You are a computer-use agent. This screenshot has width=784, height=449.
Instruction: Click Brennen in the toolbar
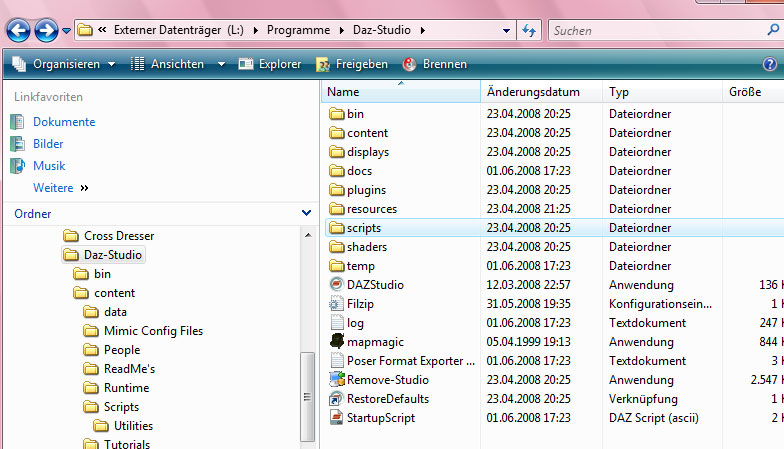pos(435,64)
